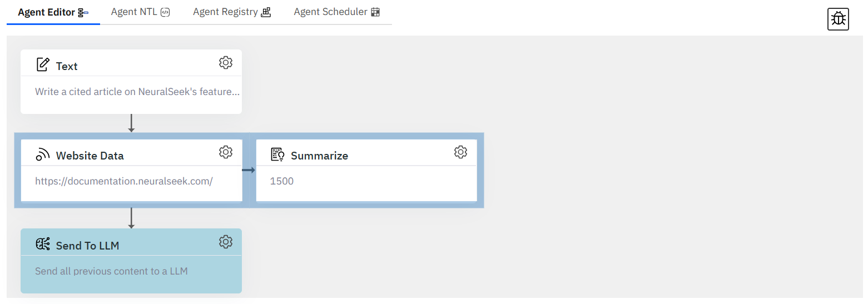Screen dimensions: 868x304
Task: Select the Agent Editor tab
Action: coord(53,12)
